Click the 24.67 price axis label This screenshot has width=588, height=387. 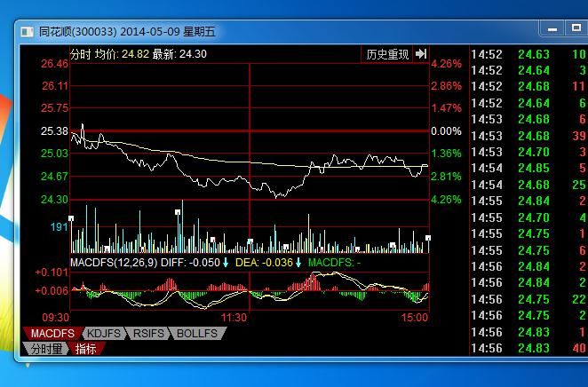pos(55,176)
